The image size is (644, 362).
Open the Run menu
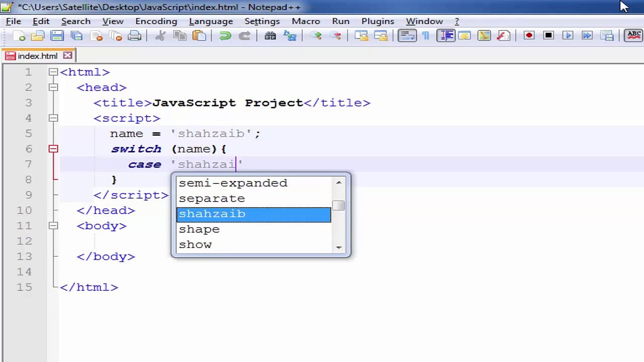(341, 21)
